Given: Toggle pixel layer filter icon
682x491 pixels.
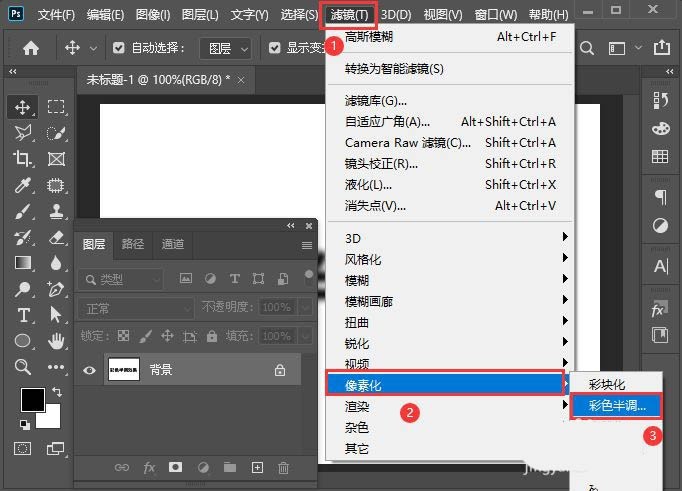Looking at the screenshot, I should [186, 278].
